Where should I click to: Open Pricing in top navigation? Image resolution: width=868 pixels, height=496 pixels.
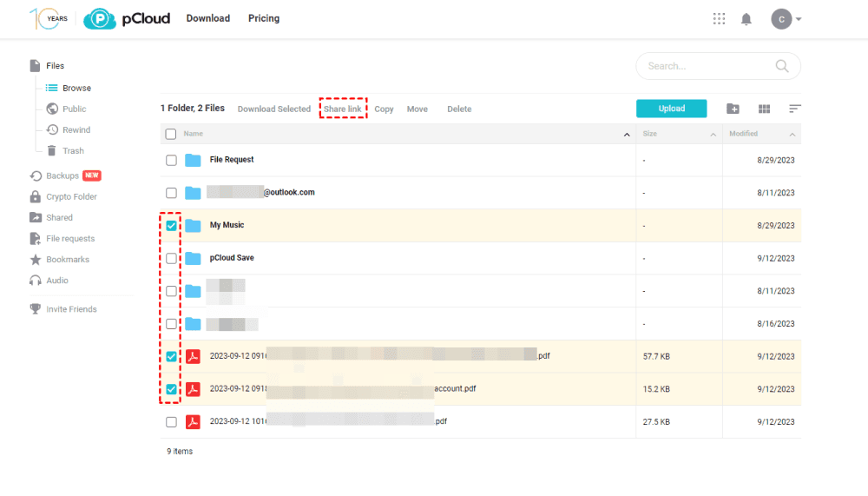point(264,18)
